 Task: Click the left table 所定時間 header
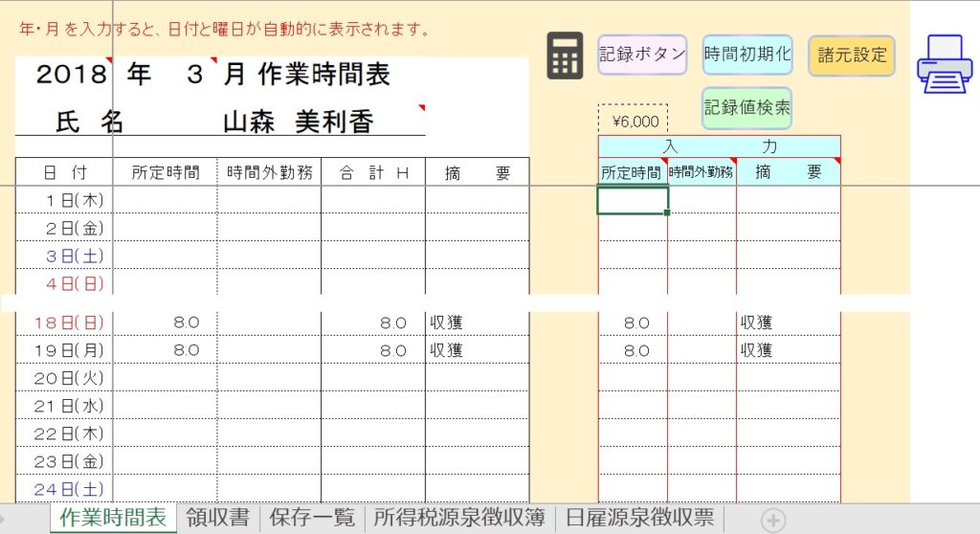[165, 172]
